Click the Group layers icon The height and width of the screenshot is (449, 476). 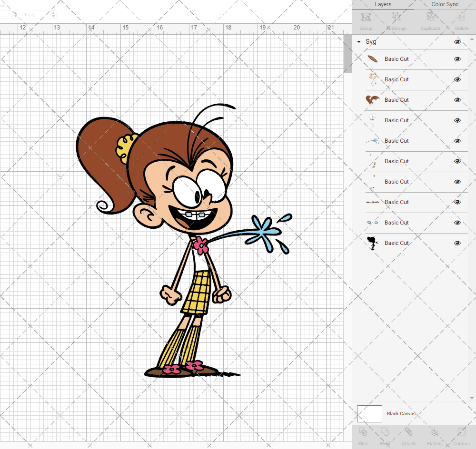(366, 17)
